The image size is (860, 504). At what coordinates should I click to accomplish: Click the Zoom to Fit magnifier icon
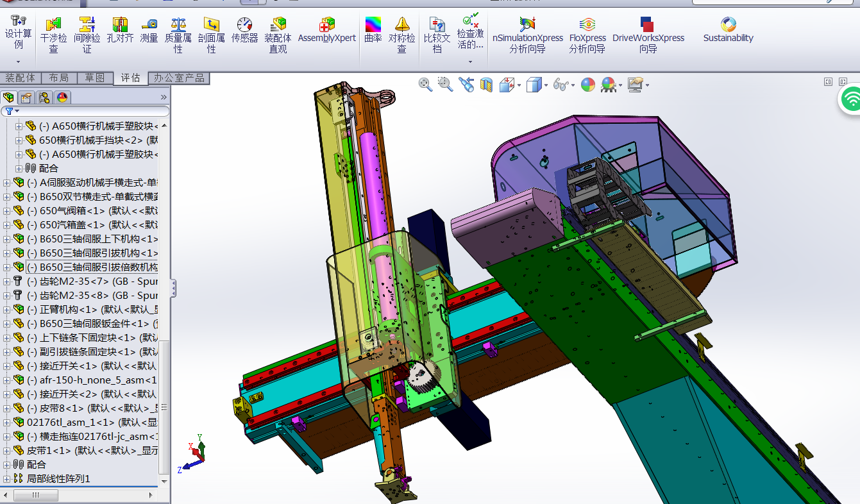[425, 84]
